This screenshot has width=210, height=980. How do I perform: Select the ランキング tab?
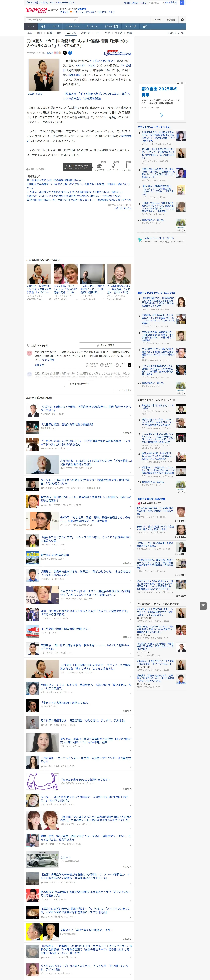click(x=130, y=27)
